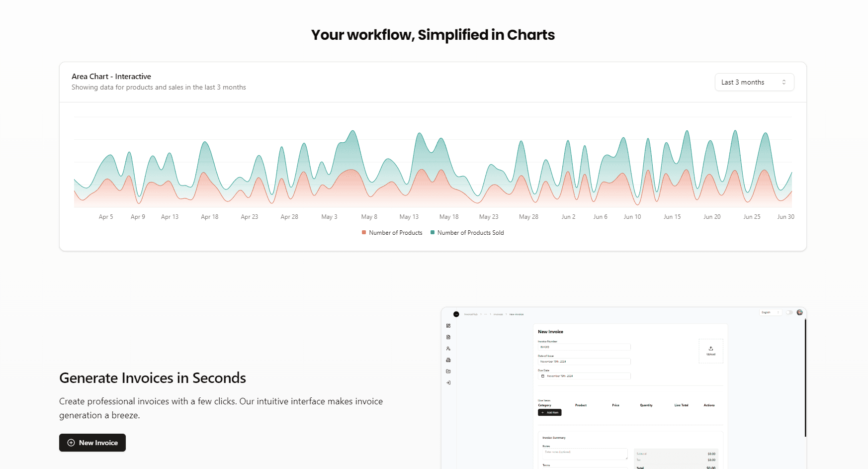Click the 'Jun 30' axis label

click(785, 217)
